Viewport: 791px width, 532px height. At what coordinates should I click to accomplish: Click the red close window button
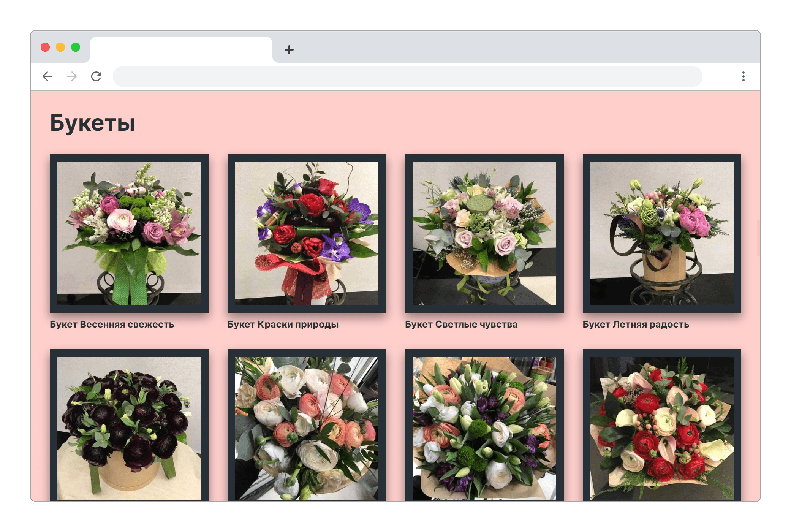45,47
